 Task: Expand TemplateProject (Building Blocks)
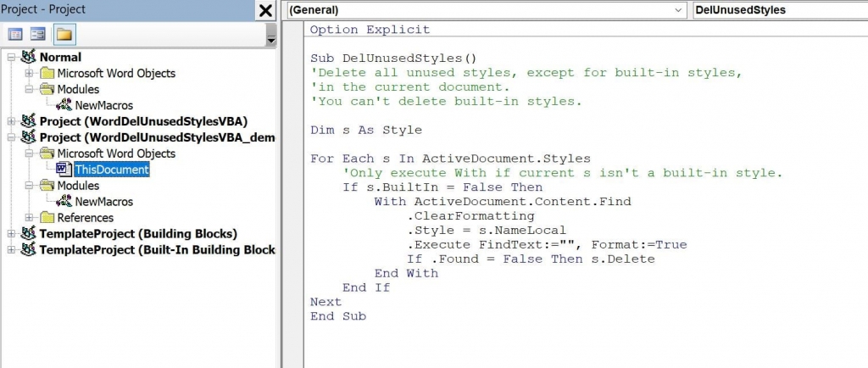(11, 233)
